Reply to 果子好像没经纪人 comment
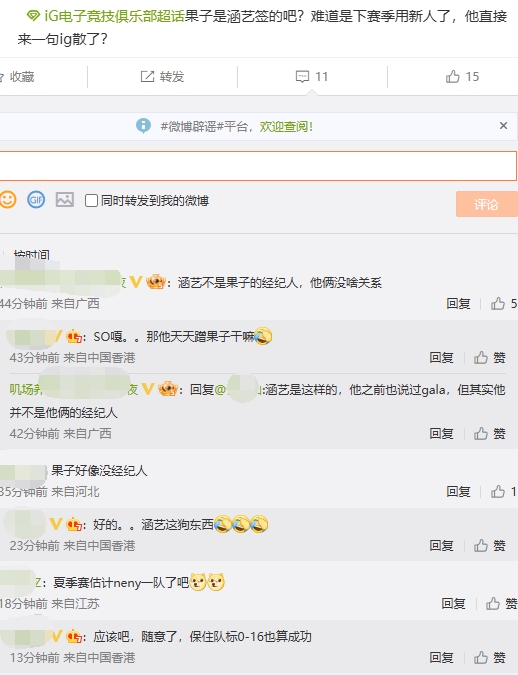This screenshot has height=675, width=518. (x=458, y=492)
